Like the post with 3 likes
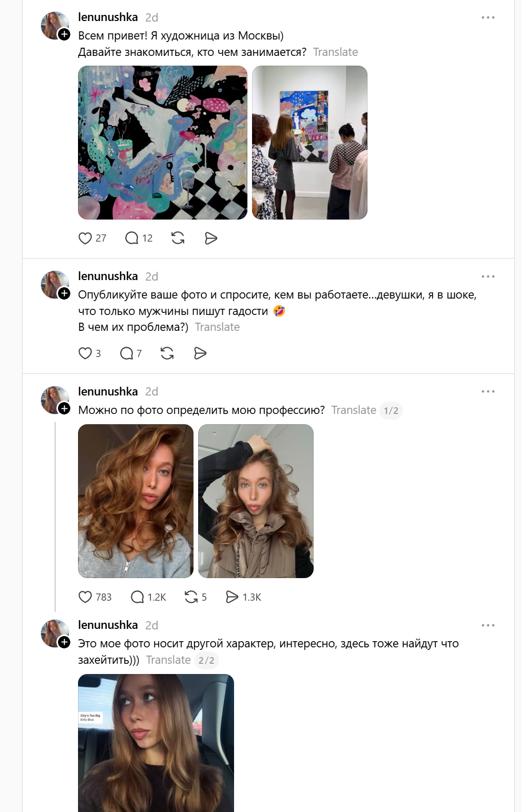This screenshot has width=522, height=812. click(x=85, y=353)
